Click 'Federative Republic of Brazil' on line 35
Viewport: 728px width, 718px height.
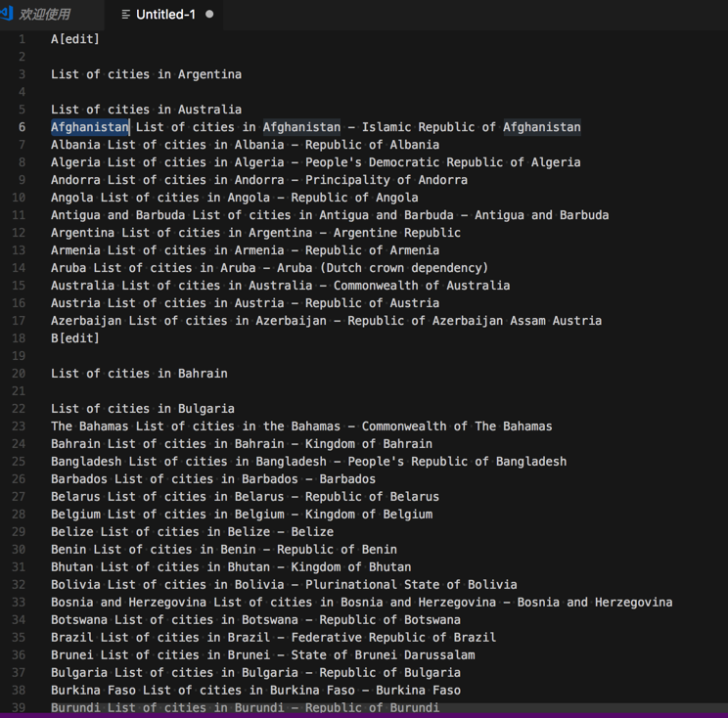tap(393, 638)
